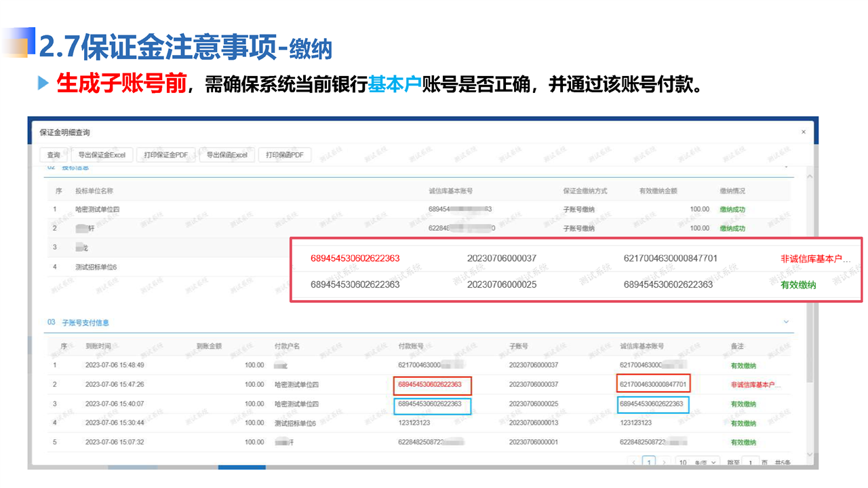Collapse the 02 section chevron near the toolbar
The height and width of the screenshot is (488, 868).
coord(786,166)
